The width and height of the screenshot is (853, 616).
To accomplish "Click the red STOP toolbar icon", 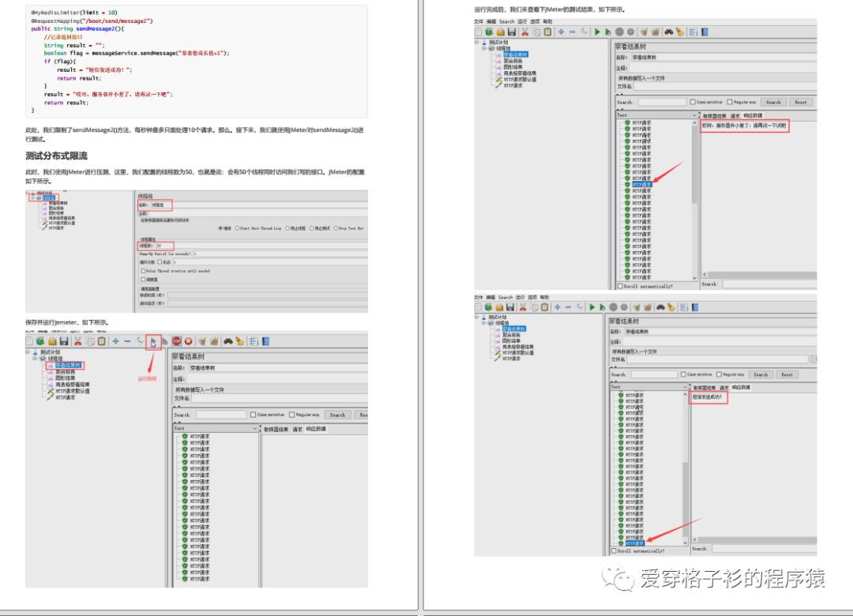I will coord(177,341).
